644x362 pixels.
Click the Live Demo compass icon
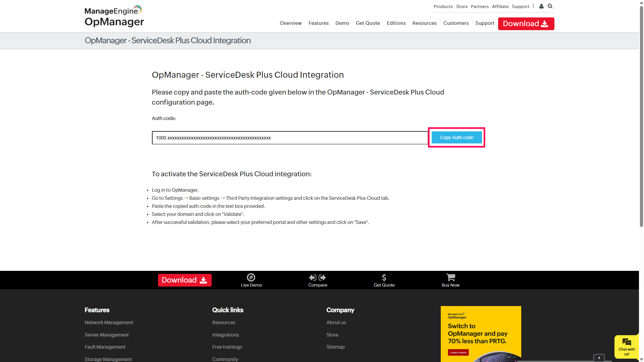point(251,278)
